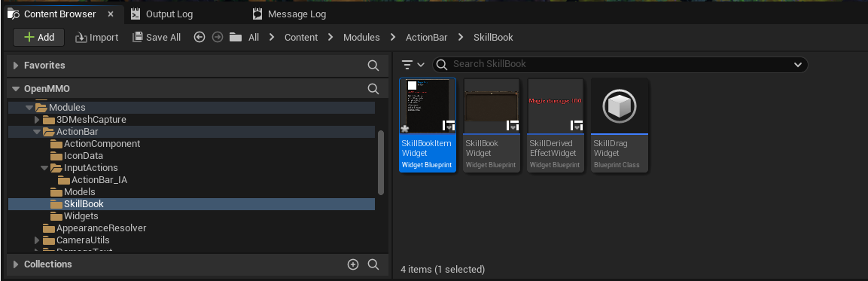This screenshot has width=868, height=281.
Task: Click the SkillBook breadcrumb
Action: click(493, 37)
